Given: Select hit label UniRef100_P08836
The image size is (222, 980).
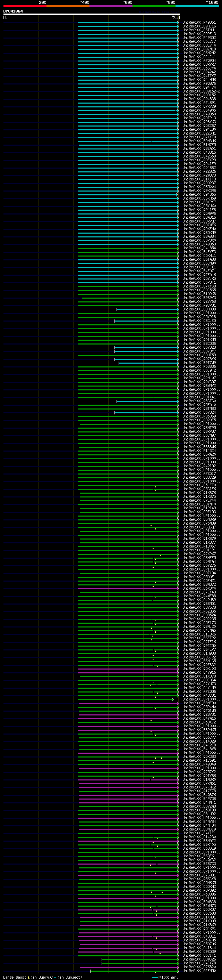Looking at the screenshot, I should [199, 366].
